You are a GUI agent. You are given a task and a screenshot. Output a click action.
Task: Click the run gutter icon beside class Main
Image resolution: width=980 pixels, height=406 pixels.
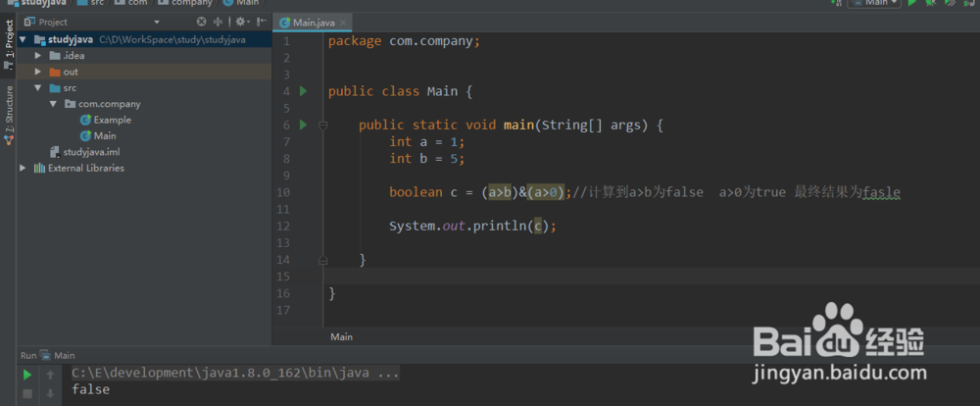click(x=303, y=91)
